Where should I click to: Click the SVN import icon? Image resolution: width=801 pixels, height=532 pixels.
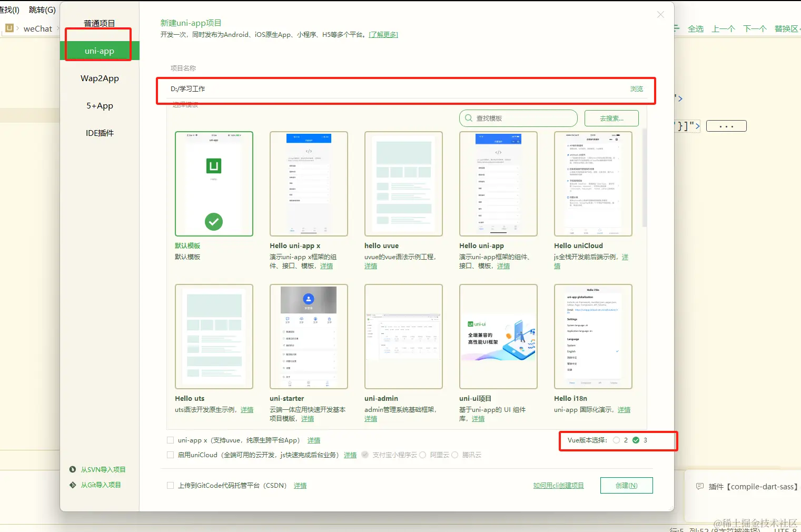(73, 469)
